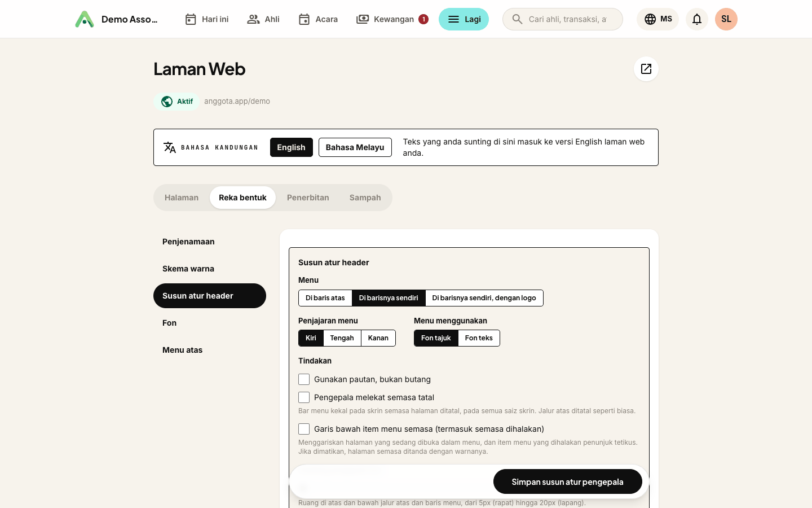
Task: Open Skema warna settings
Action: [210, 269]
